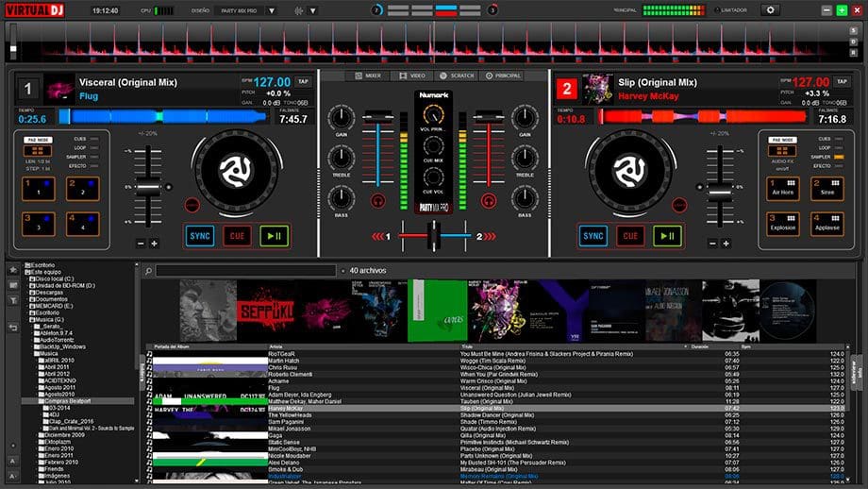
Task: Switch to the VIDEO tab
Action: click(x=413, y=76)
